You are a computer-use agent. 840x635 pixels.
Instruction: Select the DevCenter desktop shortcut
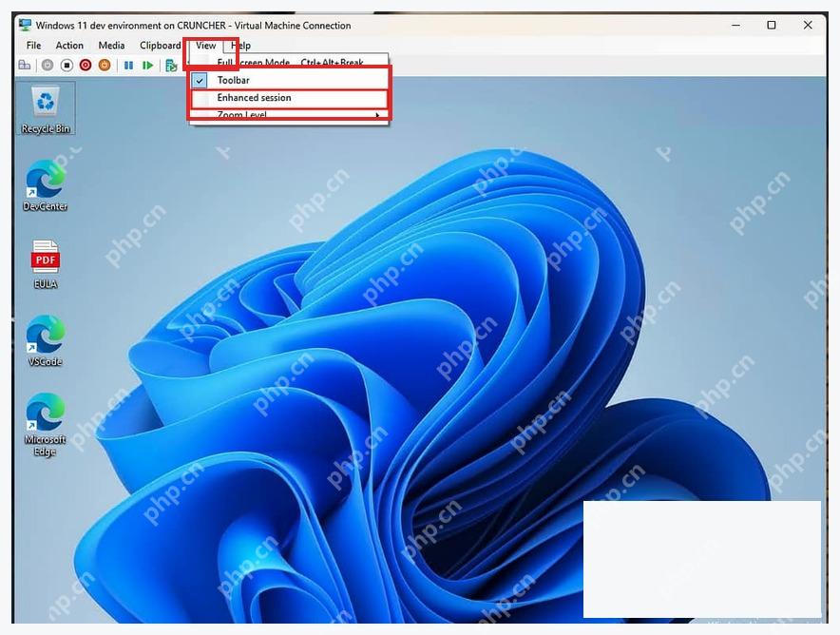tap(46, 185)
